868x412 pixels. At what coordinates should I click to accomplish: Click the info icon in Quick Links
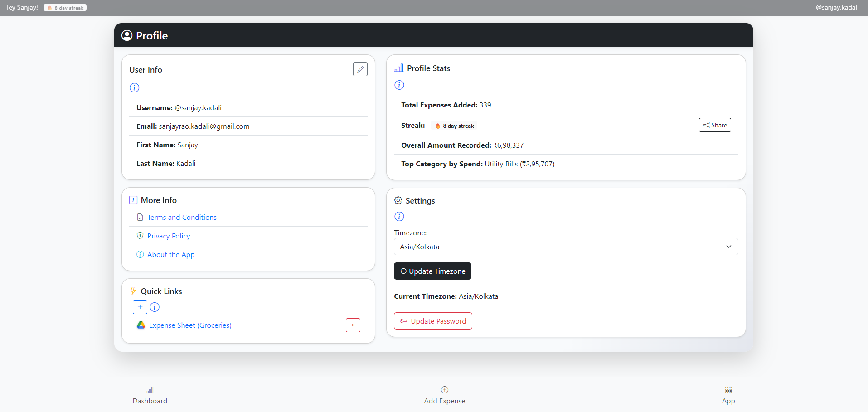155,307
